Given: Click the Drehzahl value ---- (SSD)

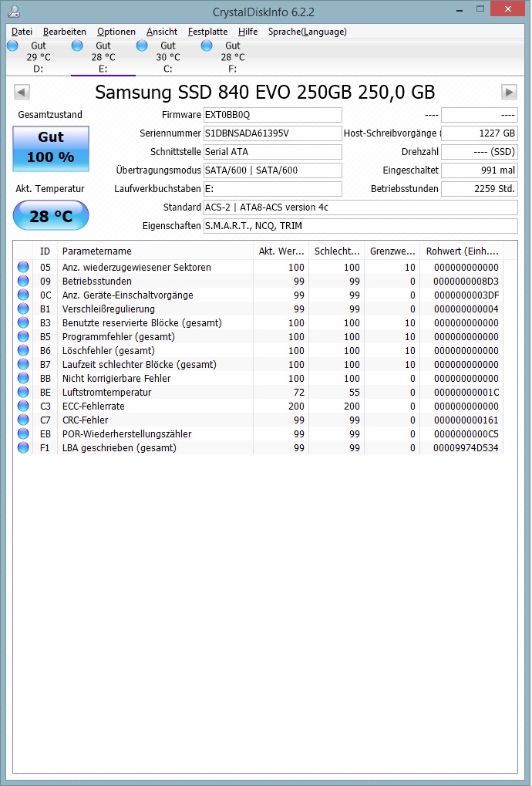Looking at the screenshot, I should coord(479,152).
